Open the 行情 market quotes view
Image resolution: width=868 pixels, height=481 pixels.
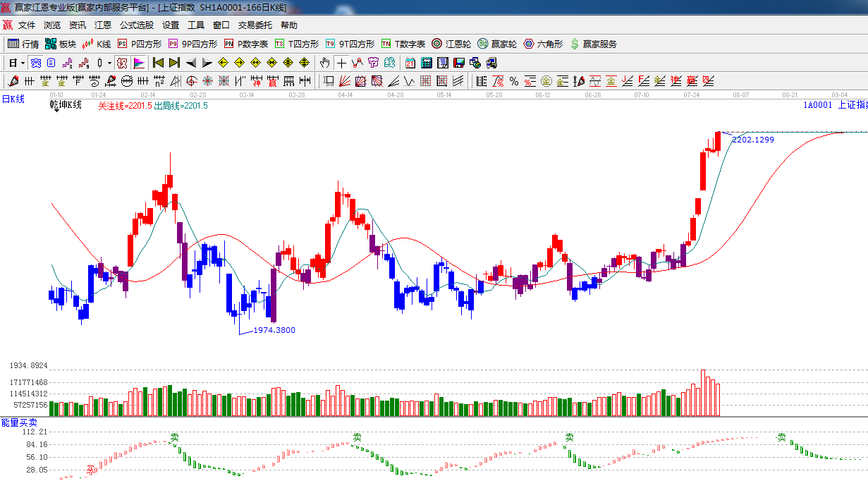pyautogui.click(x=23, y=44)
